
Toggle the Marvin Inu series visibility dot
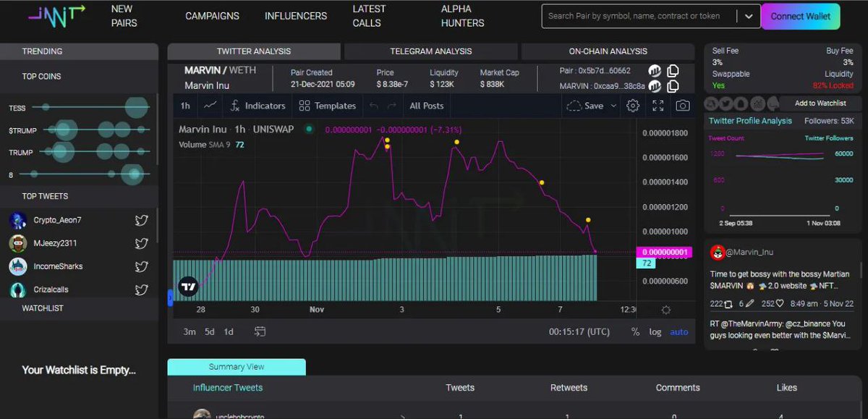click(309, 130)
